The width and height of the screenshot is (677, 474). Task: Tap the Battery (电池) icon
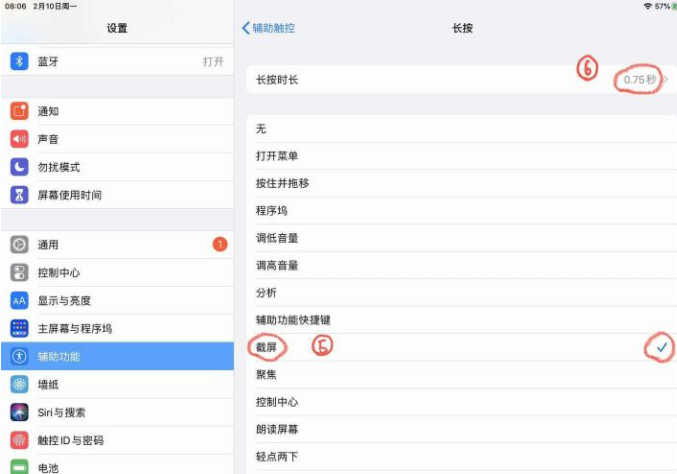pos(19,467)
